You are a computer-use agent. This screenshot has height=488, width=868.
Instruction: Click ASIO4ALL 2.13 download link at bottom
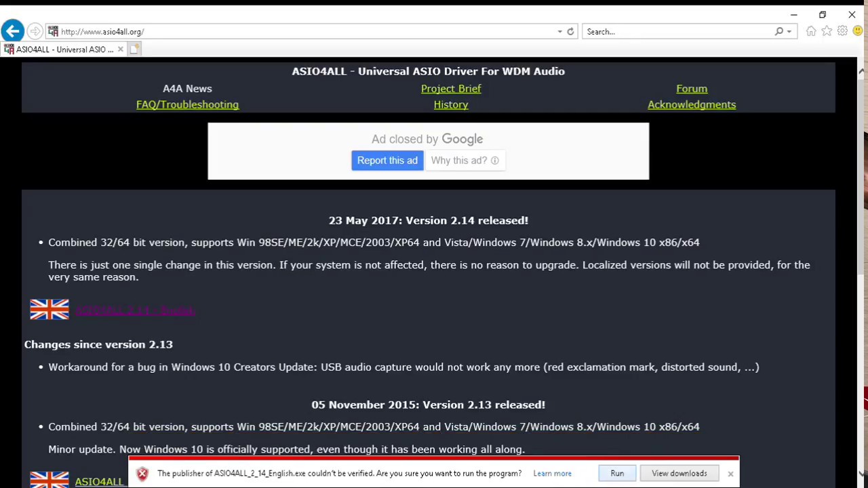(99, 481)
